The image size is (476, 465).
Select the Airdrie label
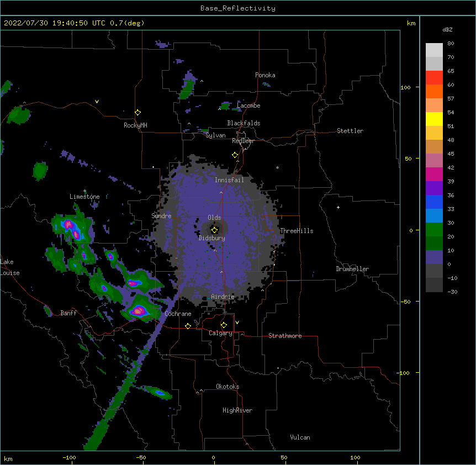click(x=223, y=297)
